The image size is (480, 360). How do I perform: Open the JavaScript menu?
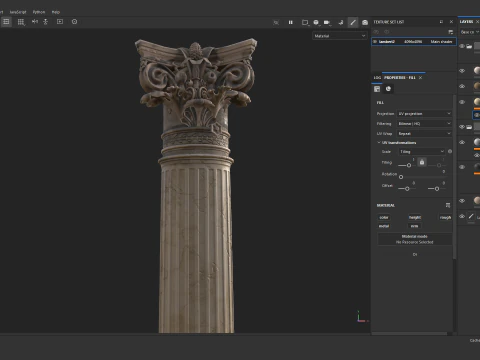pyautogui.click(x=18, y=12)
